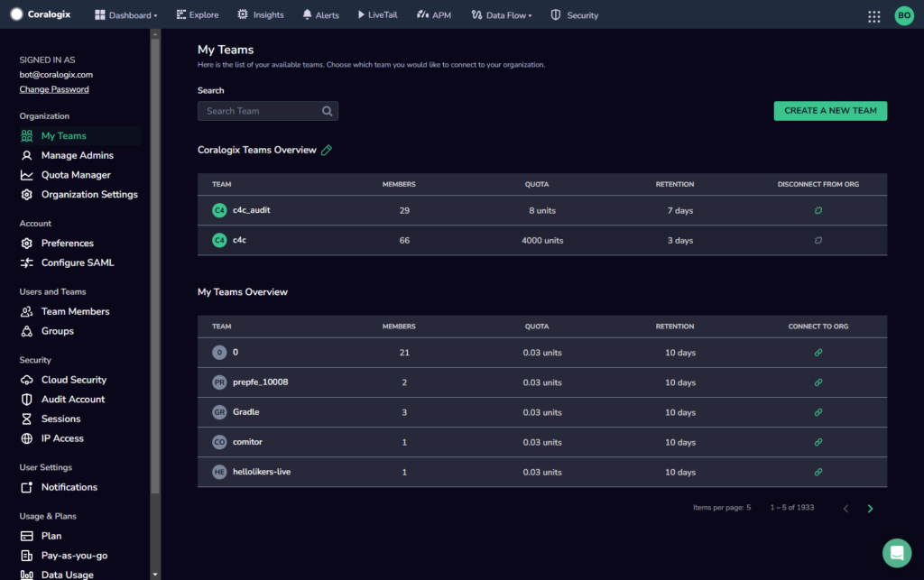The width and height of the screenshot is (924, 580).
Task: Focus the Search Team input field
Action: point(267,111)
